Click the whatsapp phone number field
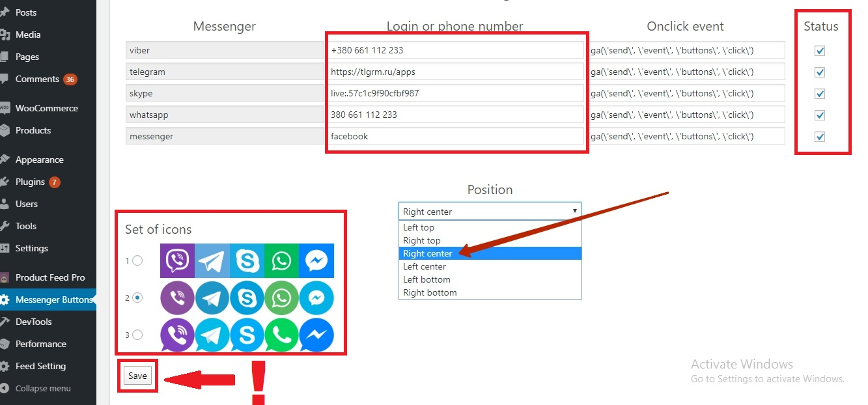Image resolution: width=868 pixels, height=405 pixels. point(456,115)
